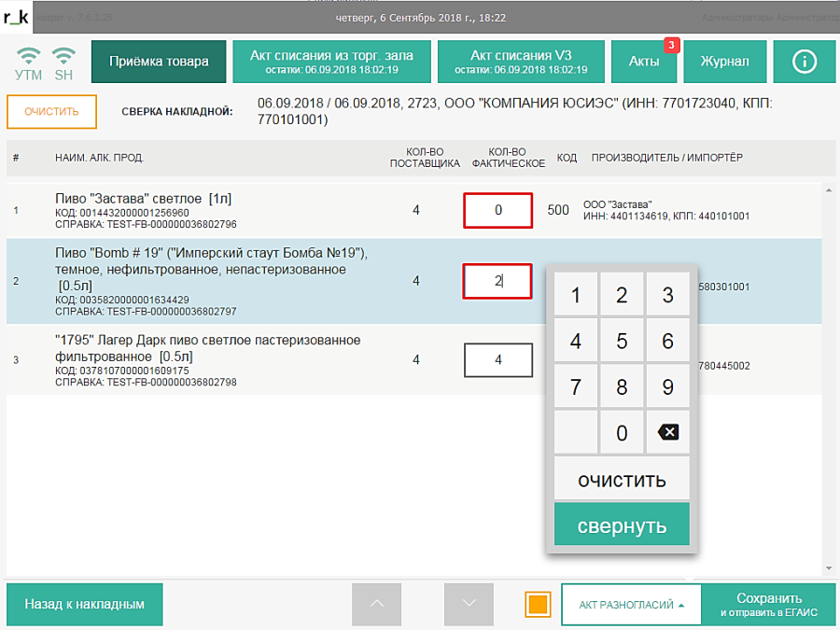Expand the Акт разногласий dropdown
Screen dimensions: 840x630
pos(631,605)
